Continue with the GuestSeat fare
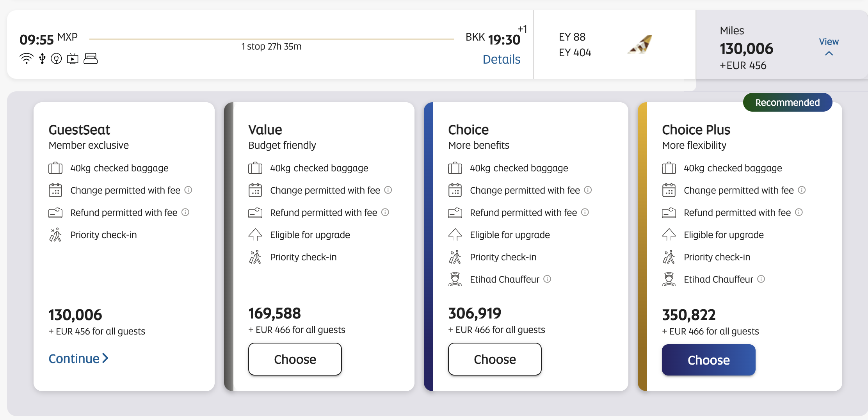Image resolution: width=868 pixels, height=420 pixels. coord(78,359)
